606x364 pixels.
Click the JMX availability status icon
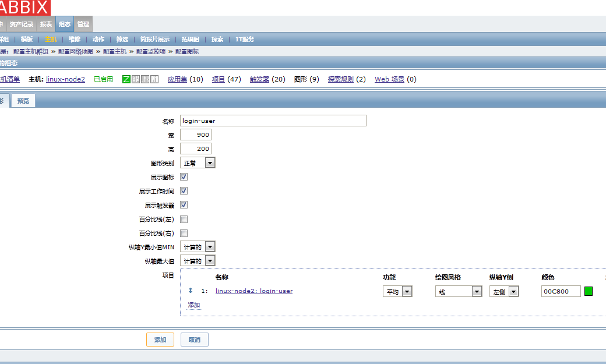145,79
